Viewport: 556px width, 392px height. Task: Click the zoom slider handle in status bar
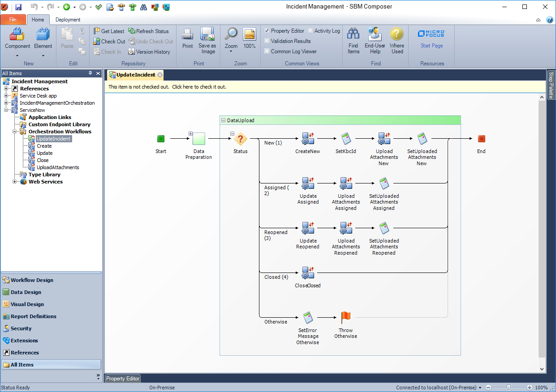coord(509,388)
